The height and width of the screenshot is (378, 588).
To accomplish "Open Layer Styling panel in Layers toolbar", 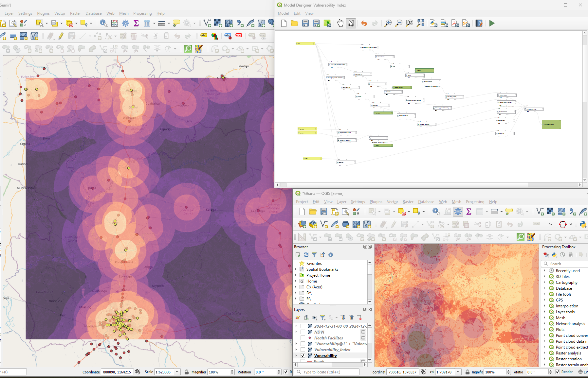I will 298,318.
